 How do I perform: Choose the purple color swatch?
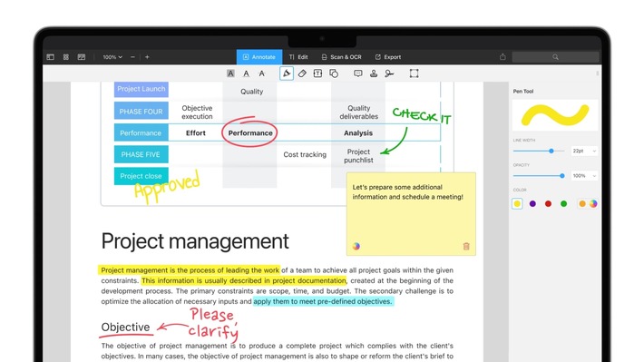pos(532,203)
